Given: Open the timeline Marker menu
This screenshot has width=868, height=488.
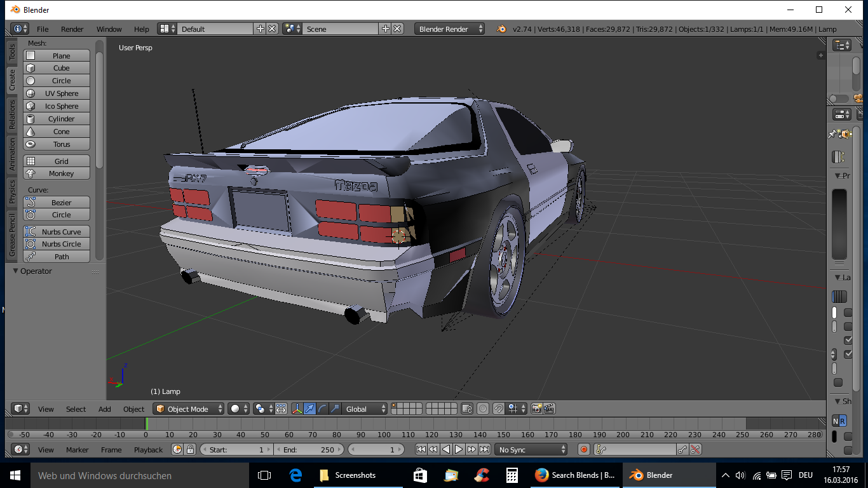Looking at the screenshot, I should coord(78,450).
